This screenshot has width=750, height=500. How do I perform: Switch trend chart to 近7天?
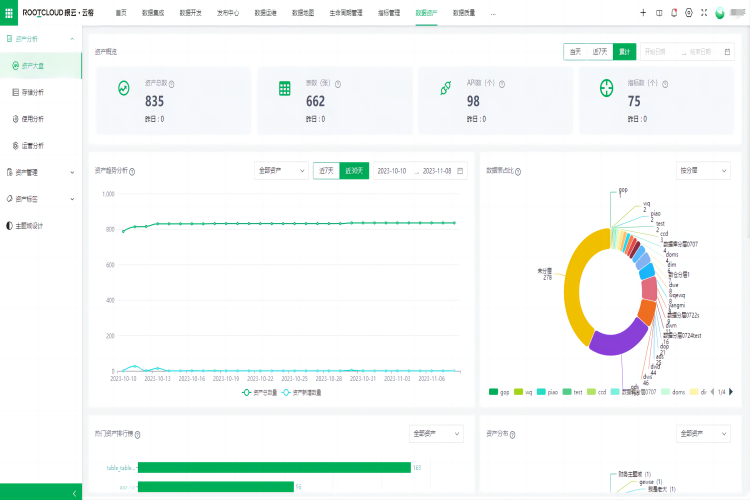click(x=326, y=171)
